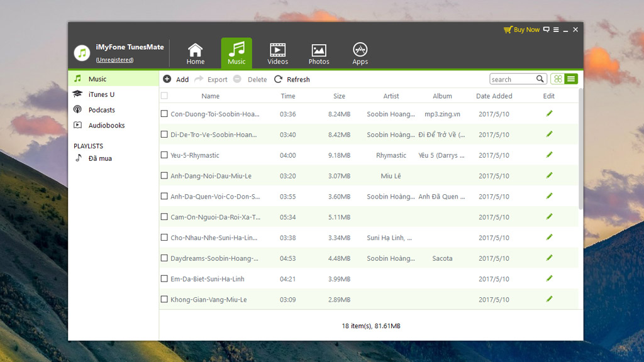Image resolution: width=644 pixels, height=362 pixels.
Task: Select the Yeu-5-Rhymastic song name
Action: (x=195, y=155)
